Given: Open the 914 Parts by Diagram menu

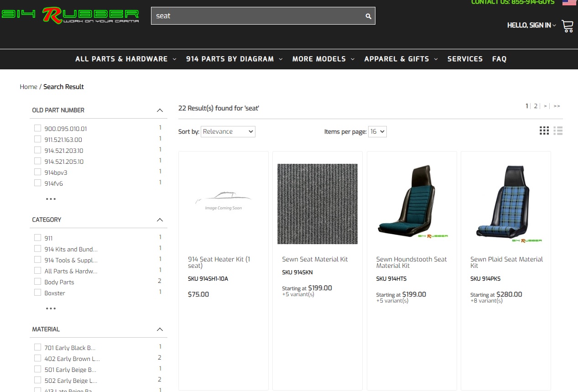Looking at the screenshot, I should click(234, 59).
